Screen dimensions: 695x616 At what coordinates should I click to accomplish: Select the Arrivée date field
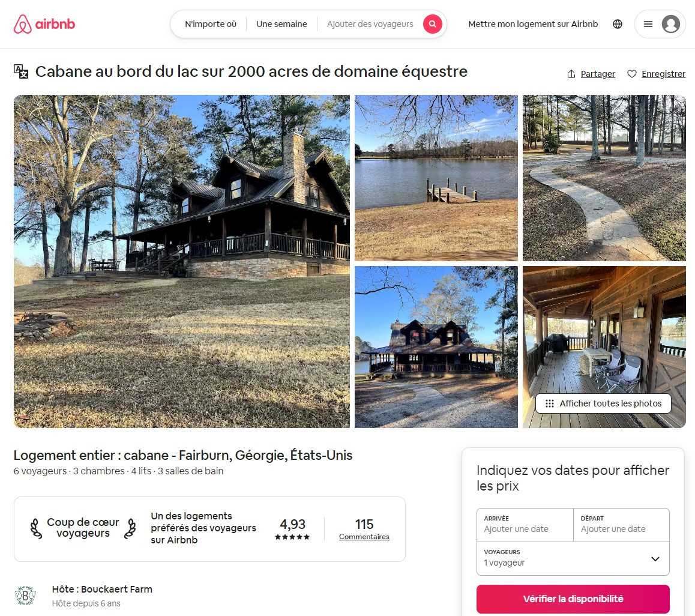coord(525,525)
